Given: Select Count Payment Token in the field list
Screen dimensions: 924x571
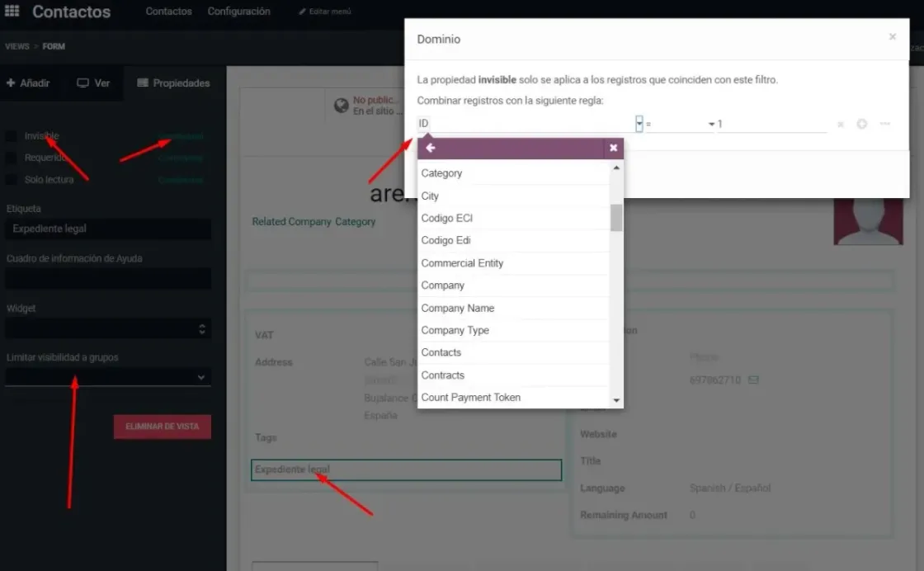Looking at the screenshot, I should tap(513, 397).
